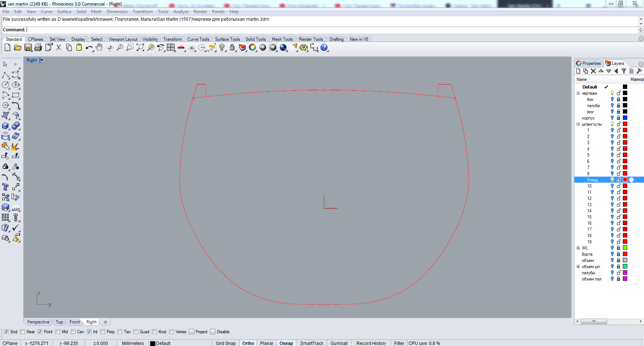The height and width of the screenshot is (346, 644).
Task: Enable the Mid osnap checkbox
Action: point(58,332)
